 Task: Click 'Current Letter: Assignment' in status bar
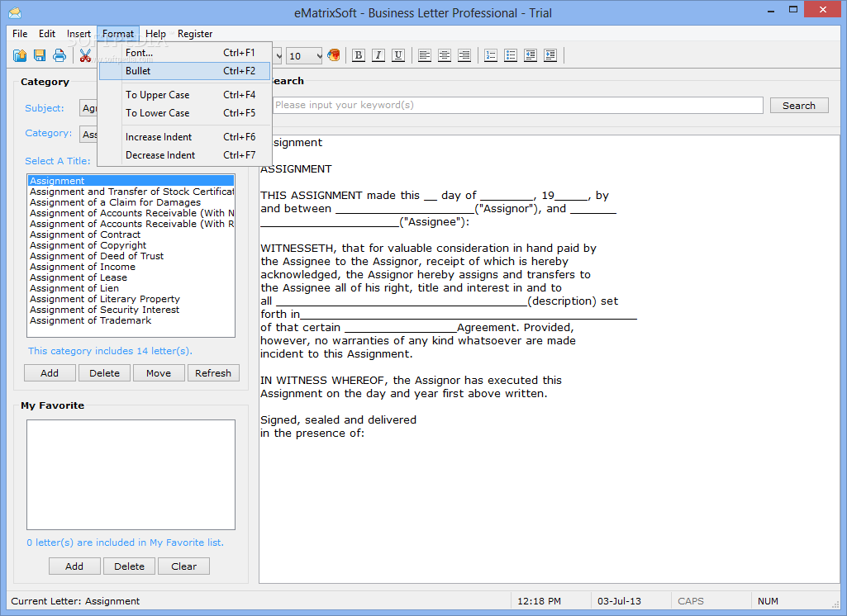click(x=75, y=601)
